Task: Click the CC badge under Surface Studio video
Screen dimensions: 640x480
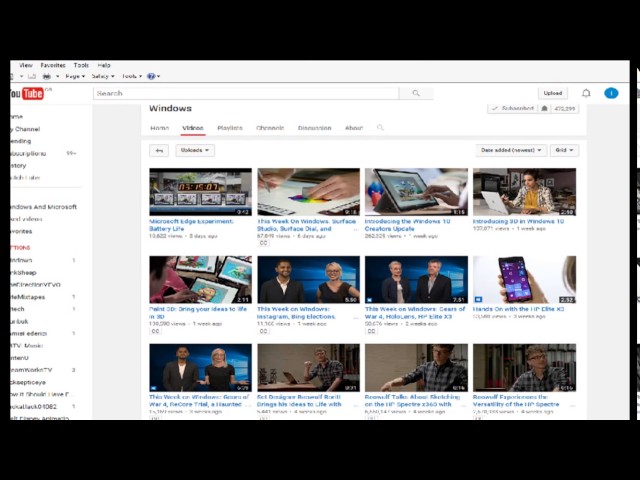Action: 263,243
